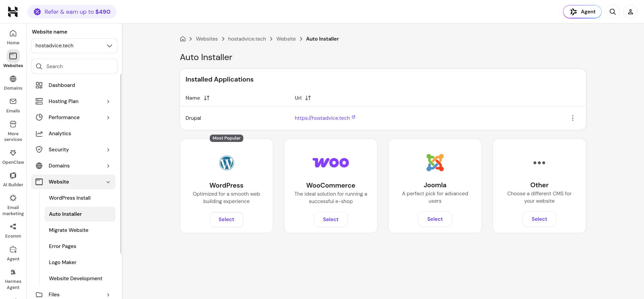Click the Dashboard grid icon

coord(39,85)
